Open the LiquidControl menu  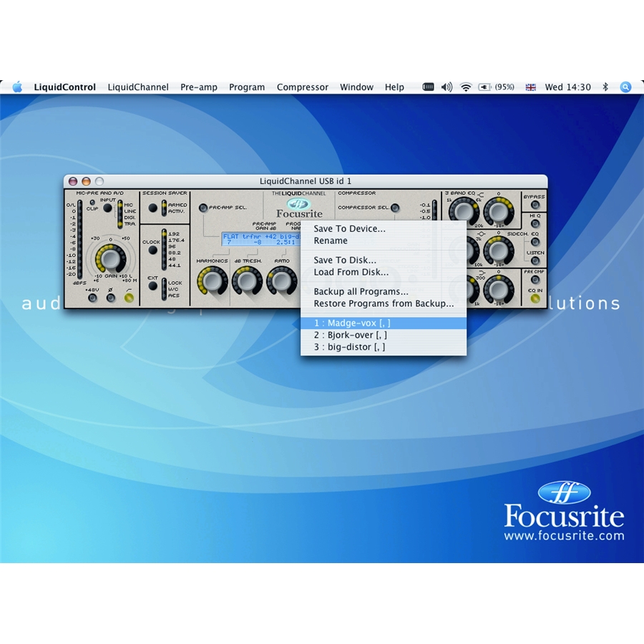click(65, 87)
